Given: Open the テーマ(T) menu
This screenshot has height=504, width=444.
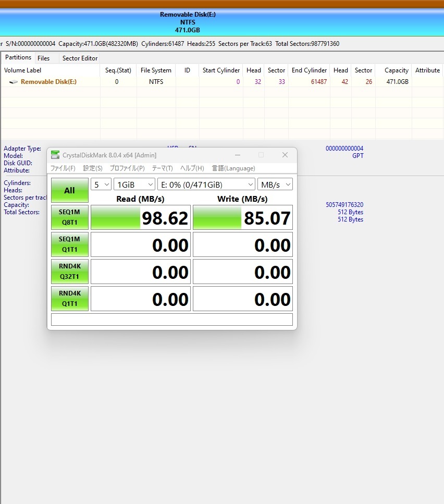Looking at the screenshot, I should tap(162, 168).
